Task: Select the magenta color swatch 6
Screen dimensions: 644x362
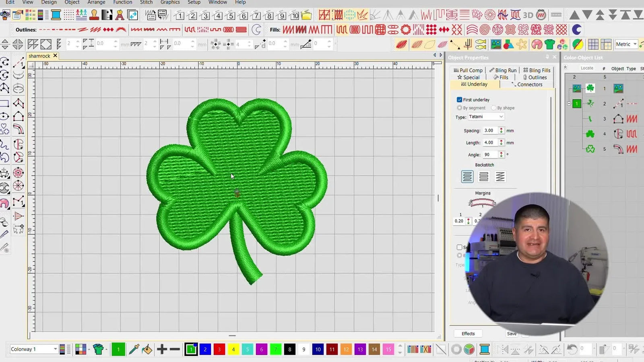Action: [262, 349]
